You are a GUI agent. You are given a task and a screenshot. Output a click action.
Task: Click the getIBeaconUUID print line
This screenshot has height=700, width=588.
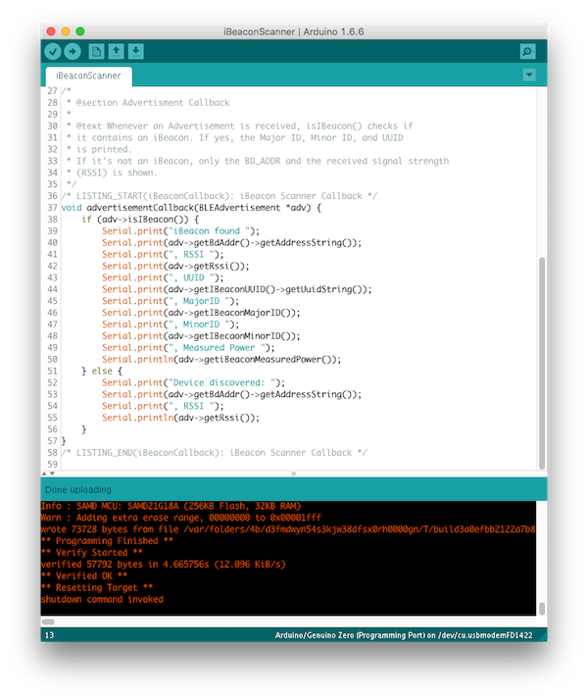coord(236,289)
